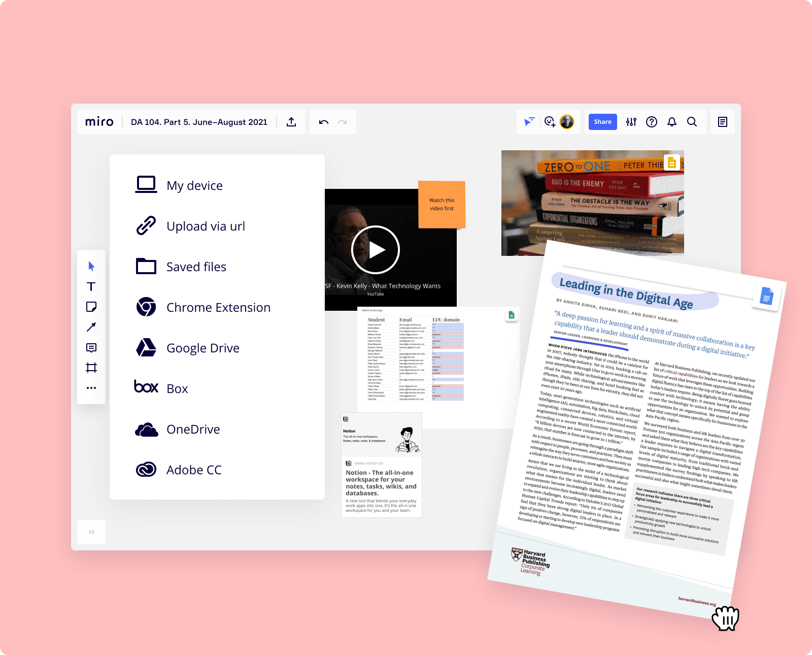Click the Share button

(603, 122)
